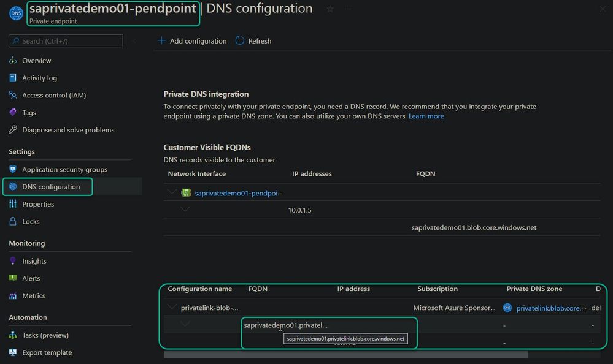Screen dimensions: 613x364
Task: Open Diagnose and solve problems
Action: pos(68,130)
